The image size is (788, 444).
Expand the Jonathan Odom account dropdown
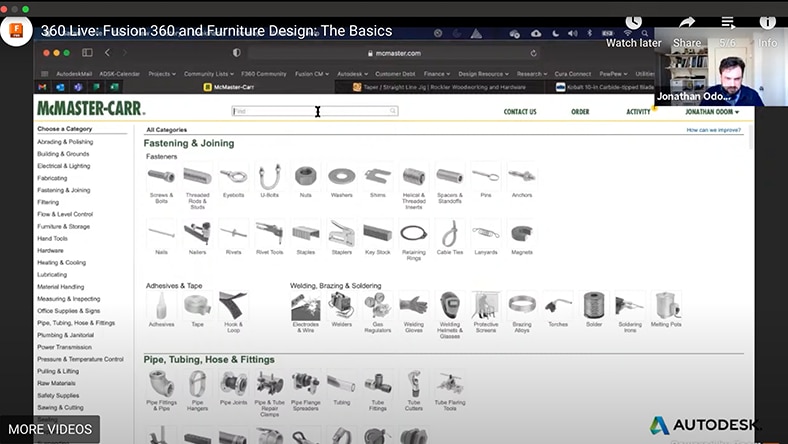click(x=712, y=112)
